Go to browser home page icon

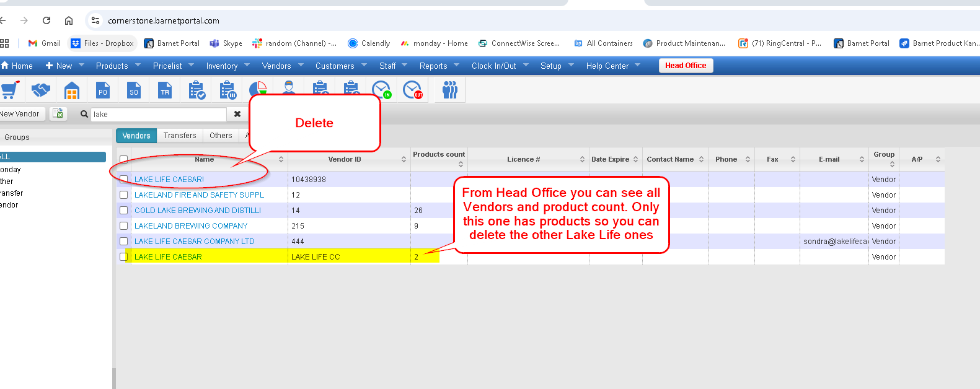69,20
